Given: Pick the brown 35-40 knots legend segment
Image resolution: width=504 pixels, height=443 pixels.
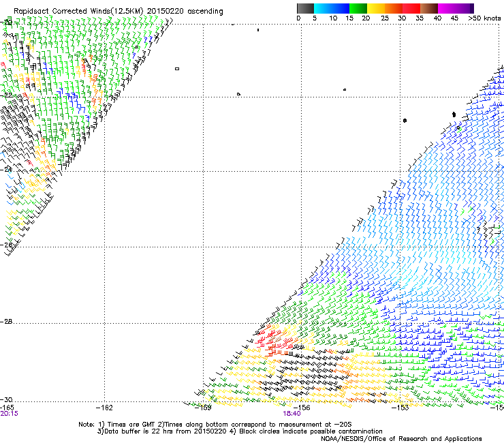Looking at the screenshot, I should pos(429,8).
